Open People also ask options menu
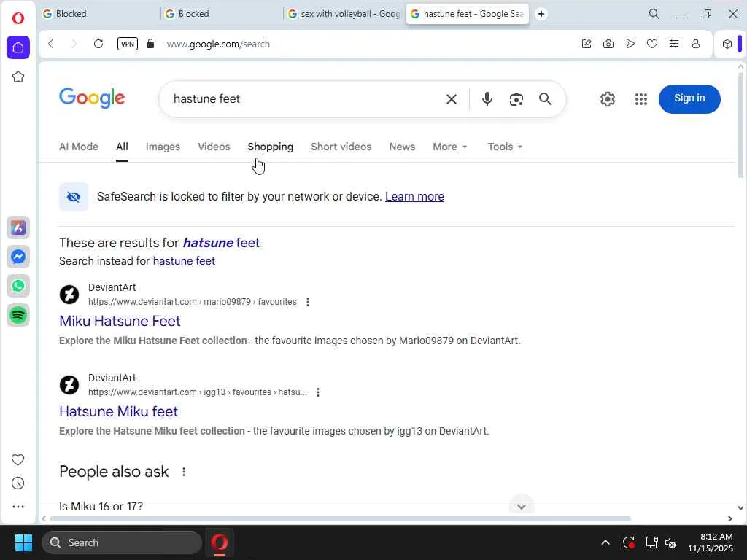The width and height of the screenshot is (747, 560). 183,472
